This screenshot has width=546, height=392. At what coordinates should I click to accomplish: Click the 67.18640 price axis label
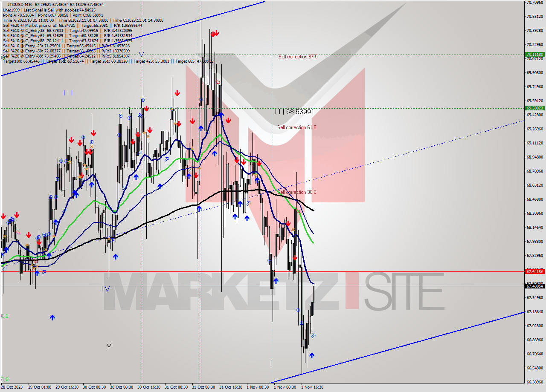pyautogui.click(x=534, y=312)
